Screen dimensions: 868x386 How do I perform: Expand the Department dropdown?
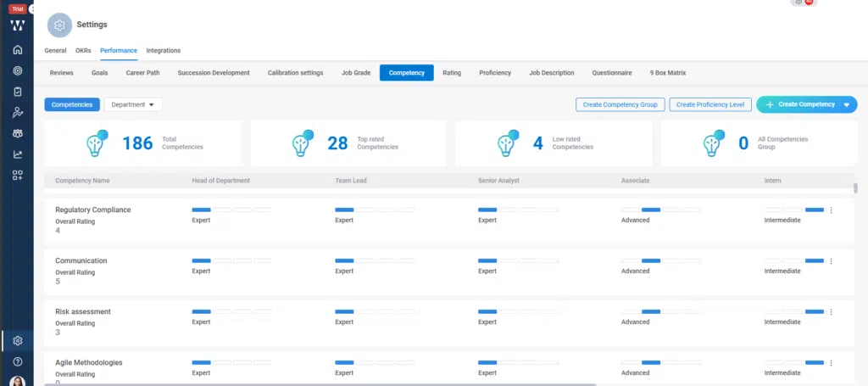point(133,104)
